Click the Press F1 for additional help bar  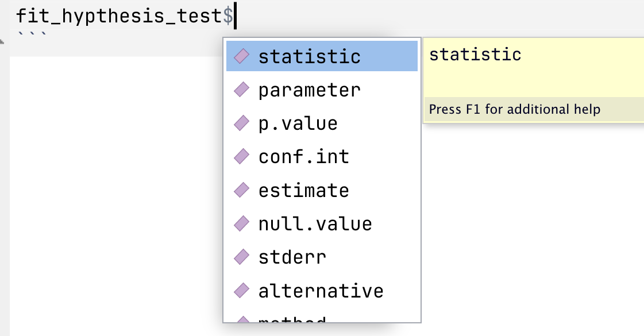click(x=533, y=109)
